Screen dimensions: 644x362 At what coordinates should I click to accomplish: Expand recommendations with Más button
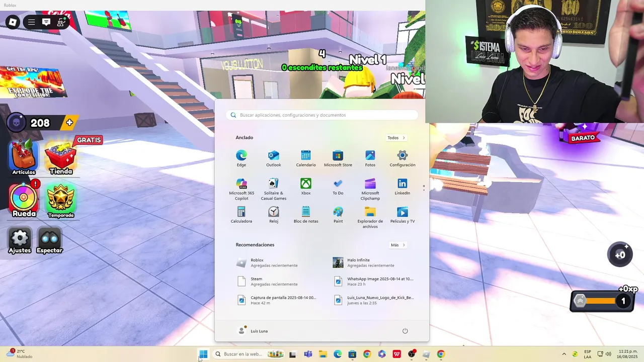[398, 245]
